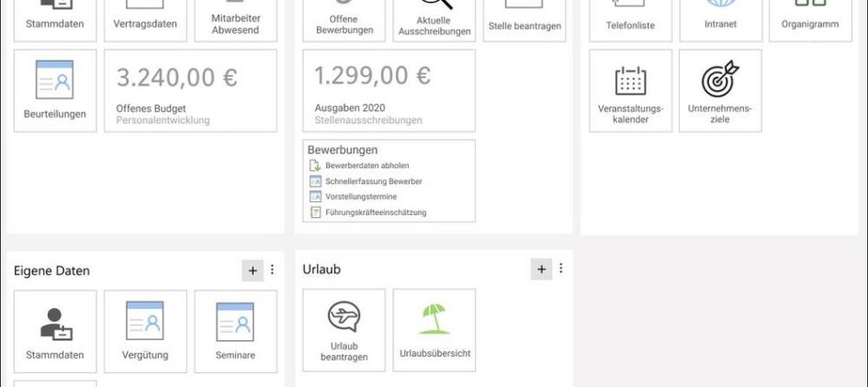Viewport: 868px width, 387px height.
Task: Open the Ausgaben 2020 1.299,00 € tile
Action: 389,91
